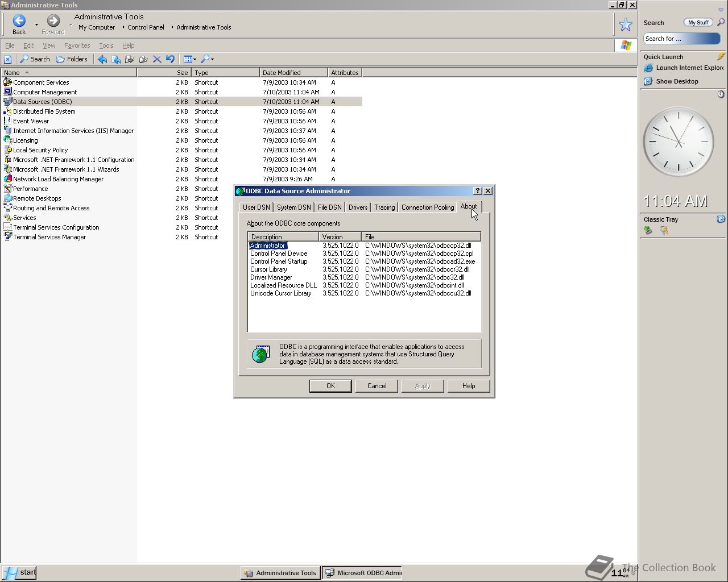Image resolution: width=728 pixels, height=582 pixels.
Task: Click the sidebar Search for input field
Action: click(682, 39)
